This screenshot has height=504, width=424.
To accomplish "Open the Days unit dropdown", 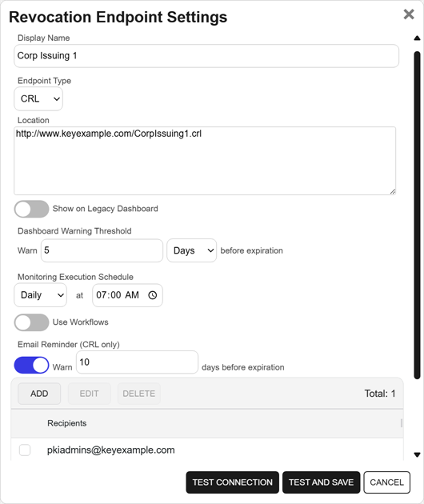I will (x=191, y=250).
